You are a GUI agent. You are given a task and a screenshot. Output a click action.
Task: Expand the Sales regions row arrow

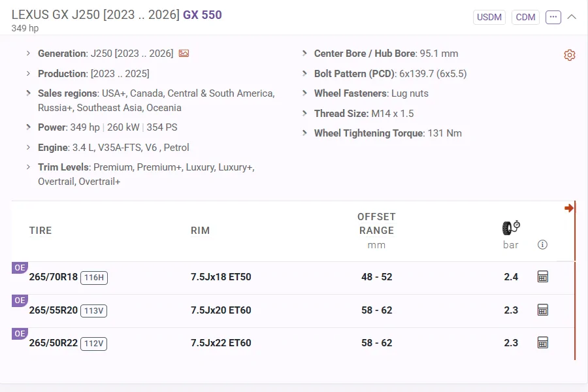click(28, 93)
